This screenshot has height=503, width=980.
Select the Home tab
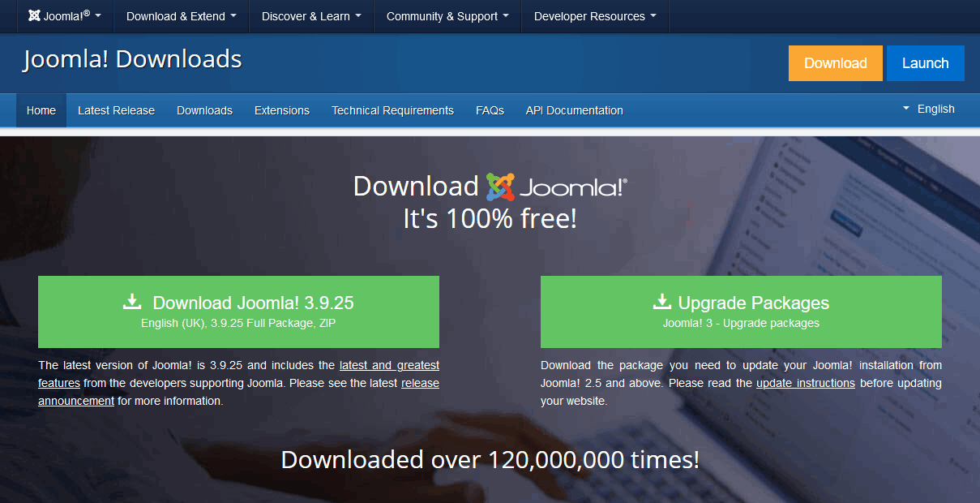click(41, 110)
